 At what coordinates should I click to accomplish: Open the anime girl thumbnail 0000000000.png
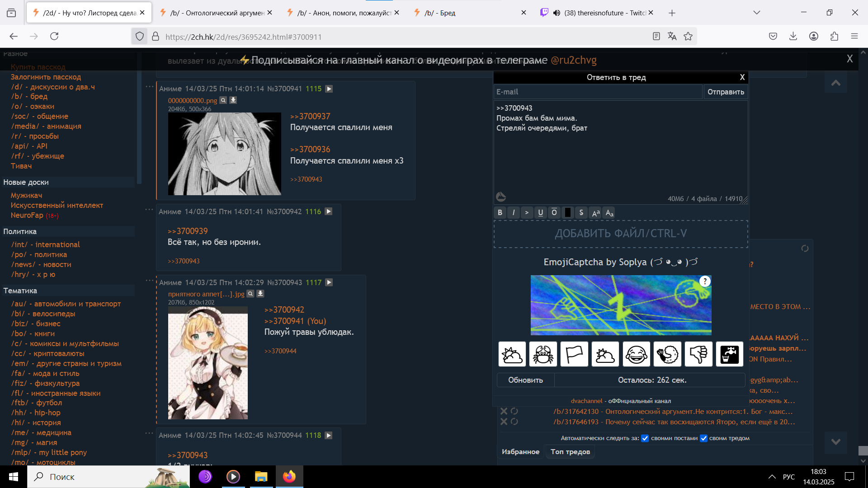point(224,154)
